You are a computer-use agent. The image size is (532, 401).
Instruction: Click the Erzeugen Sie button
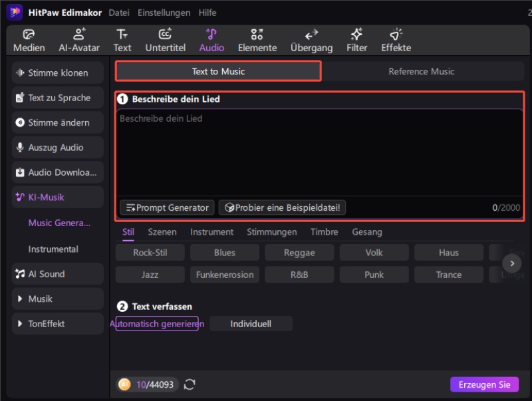coord(485,384)
